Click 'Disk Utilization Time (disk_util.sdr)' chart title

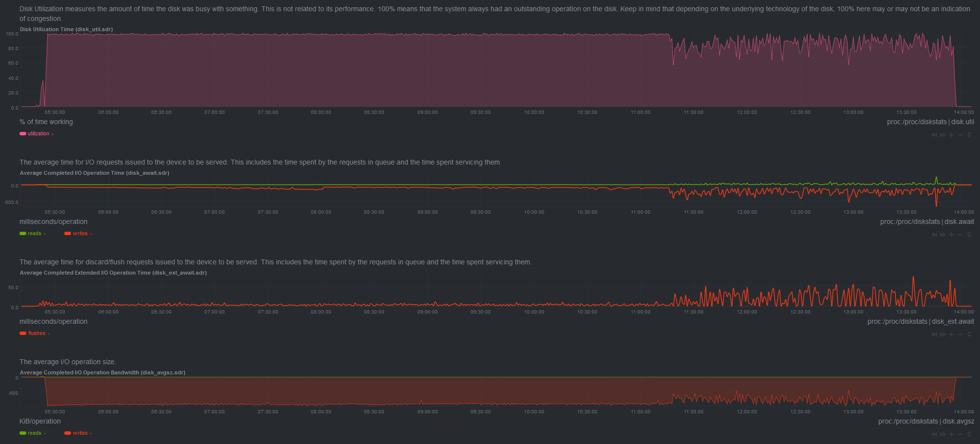66,29
